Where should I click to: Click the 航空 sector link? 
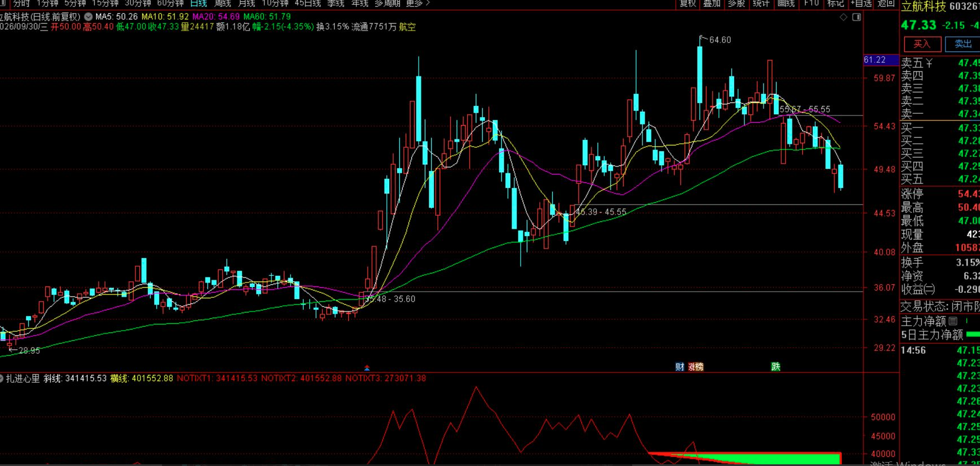[x=407, y=27]
